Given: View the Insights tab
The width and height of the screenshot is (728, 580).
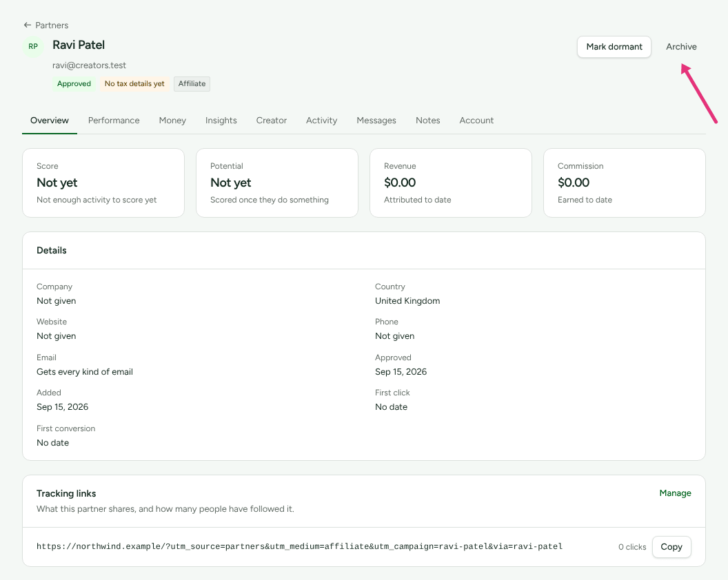Looking at the screenshot, I should (221, 120).
